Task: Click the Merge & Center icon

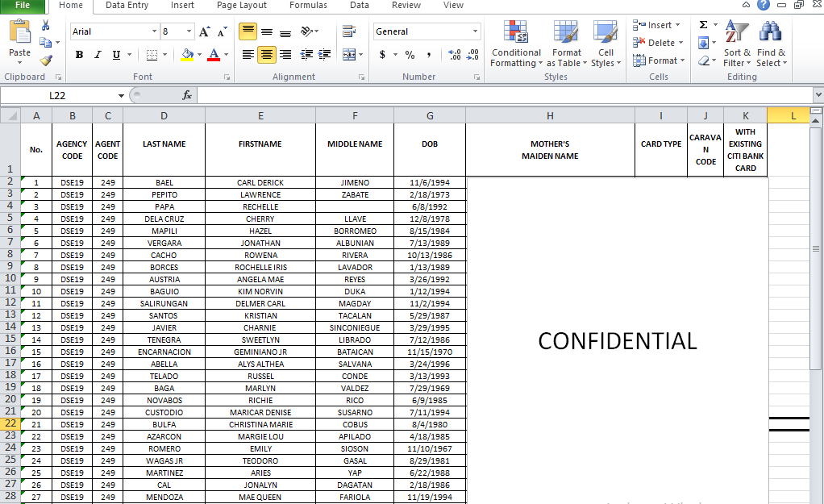Action: coord(349,54)
